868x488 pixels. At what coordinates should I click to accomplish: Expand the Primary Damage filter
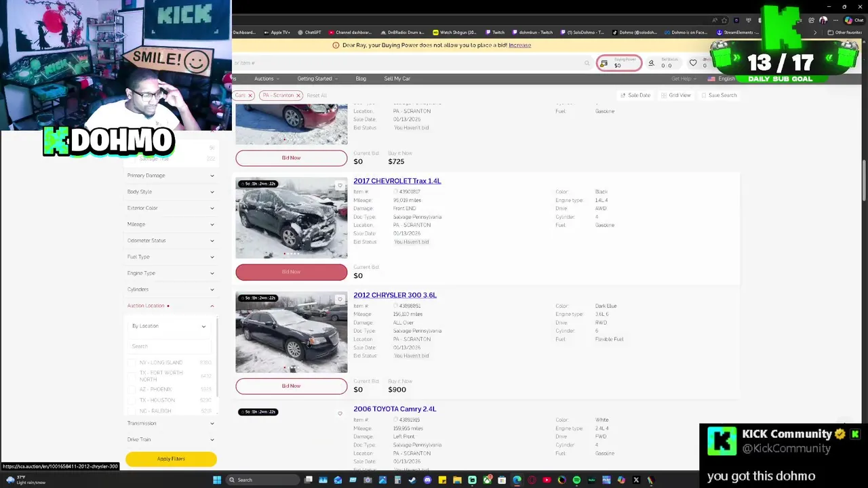(x=171, y=176)
